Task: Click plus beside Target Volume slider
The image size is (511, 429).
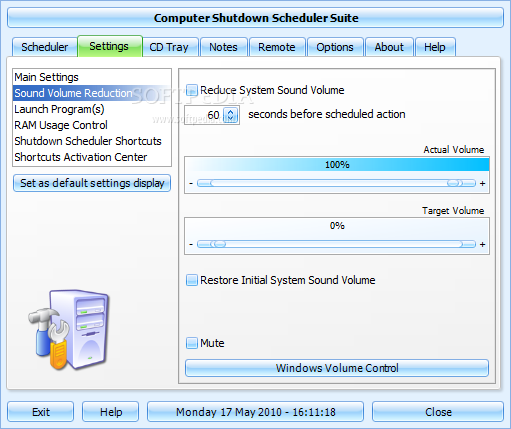Action: click(x=482, y=244)
